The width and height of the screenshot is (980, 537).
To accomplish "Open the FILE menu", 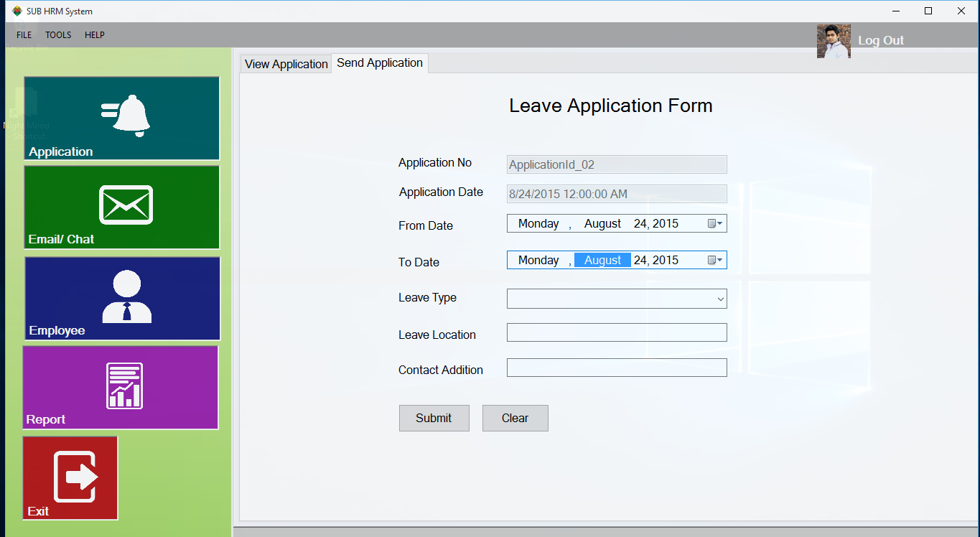I will click(x=24, y=34).
